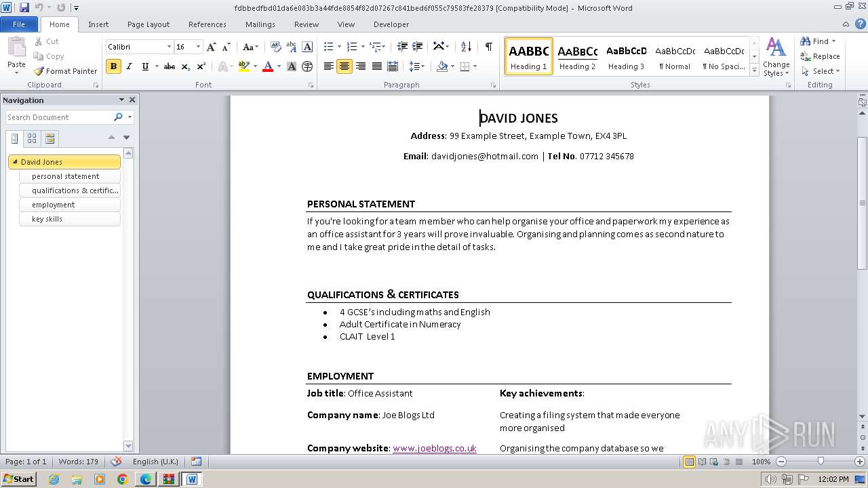This screenshot has width=868, height=488.
Task: Open Line Spacing dropdown
Action: click(417, 66)
